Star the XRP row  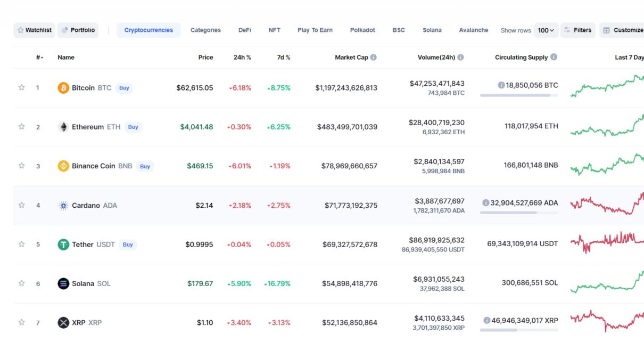point(22,322)
